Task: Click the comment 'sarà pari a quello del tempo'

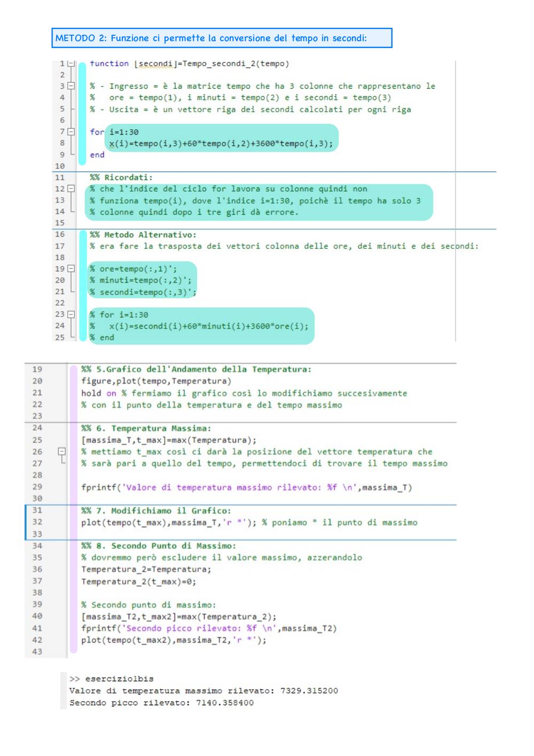Action: coord(264,463)
